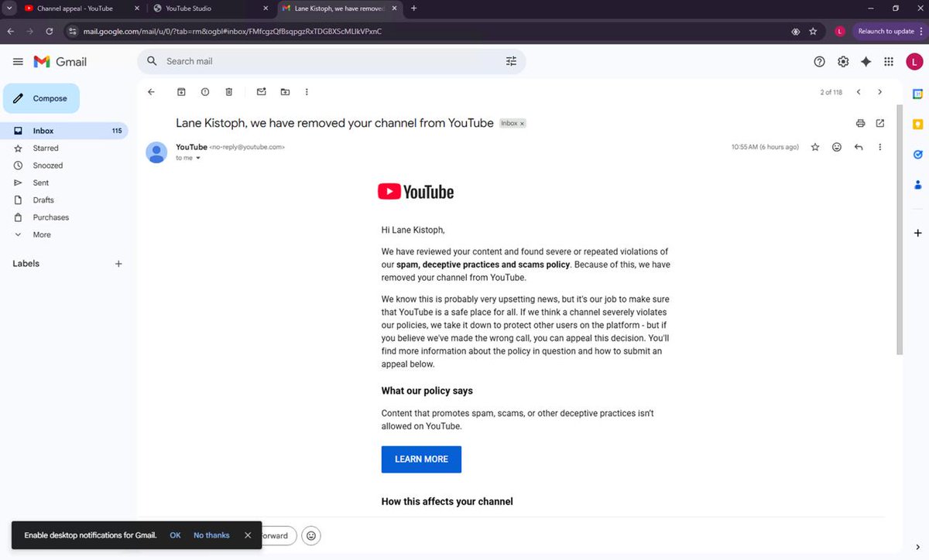Click the Gmail logo
This screenshot has height=560, width=929.
[60, 61]
